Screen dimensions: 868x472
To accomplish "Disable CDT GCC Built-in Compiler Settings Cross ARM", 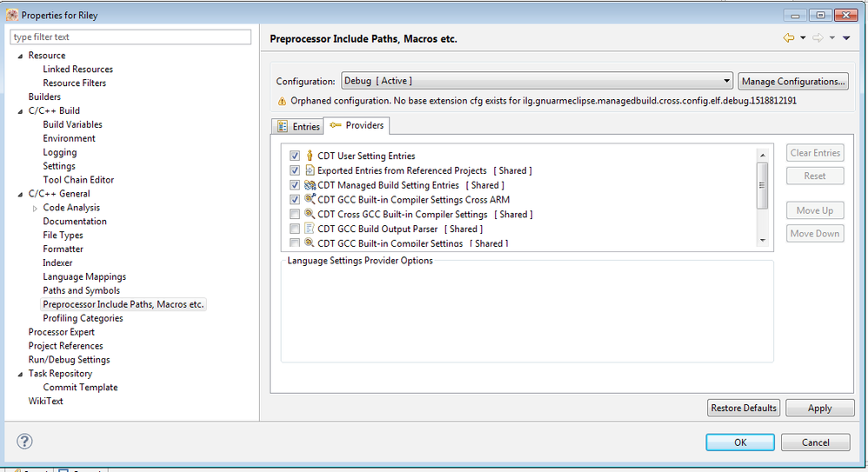I will point(295,200).
